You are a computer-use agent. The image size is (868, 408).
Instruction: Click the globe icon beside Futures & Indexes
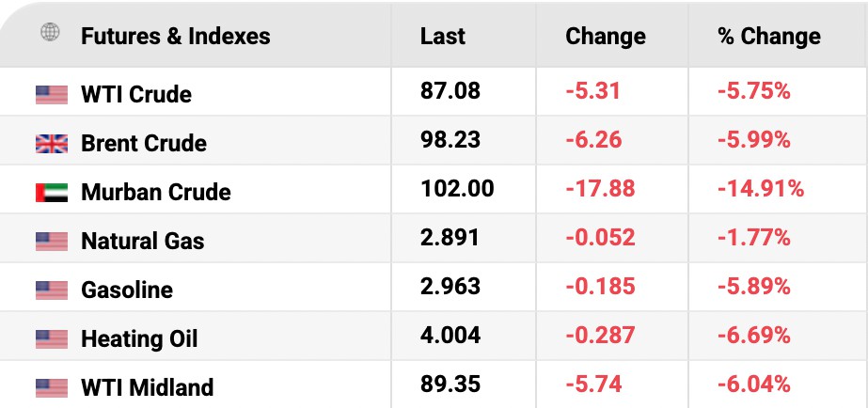pos(49,34)
